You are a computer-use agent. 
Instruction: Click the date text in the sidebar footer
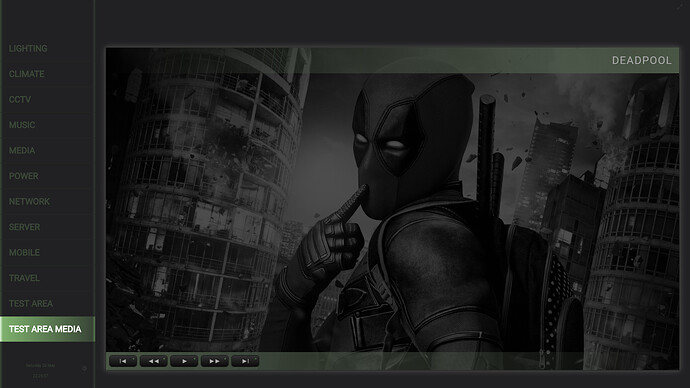coord(40,366)
